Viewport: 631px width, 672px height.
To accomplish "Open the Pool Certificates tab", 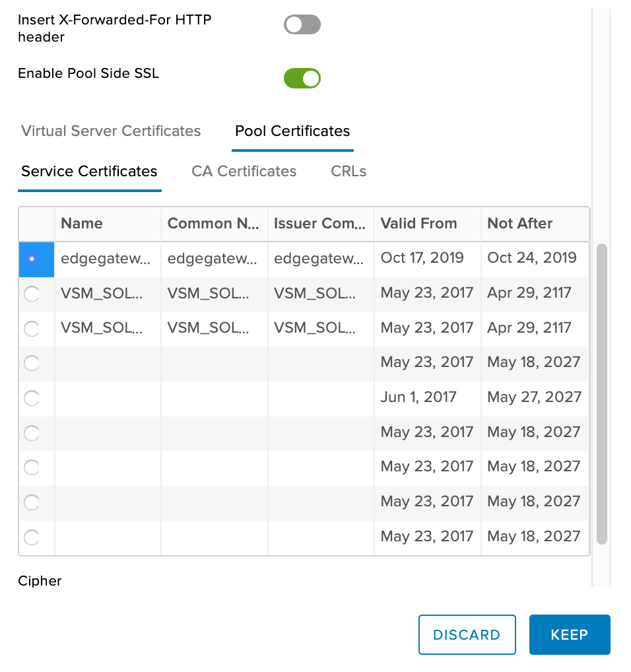I will point(292,131).
